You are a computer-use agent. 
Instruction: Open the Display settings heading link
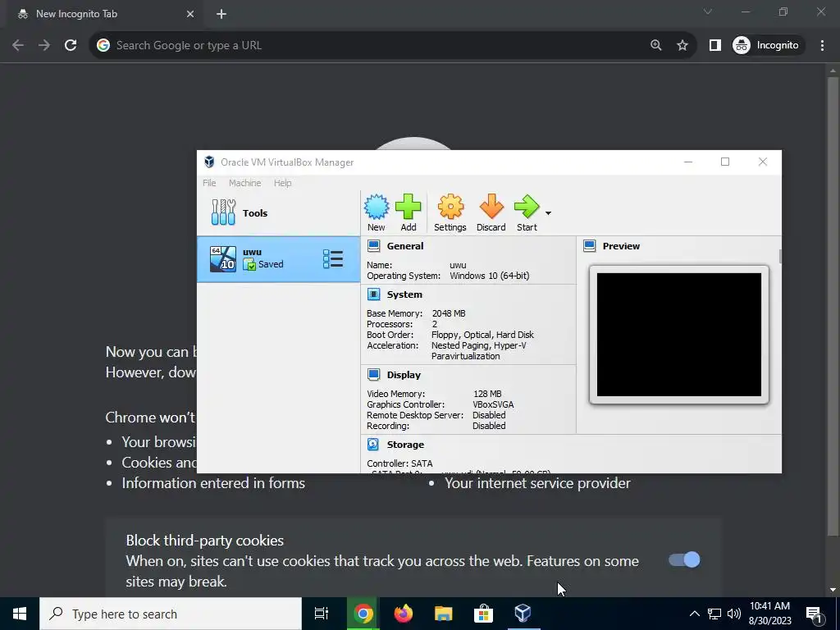click(x=404, y=374)
